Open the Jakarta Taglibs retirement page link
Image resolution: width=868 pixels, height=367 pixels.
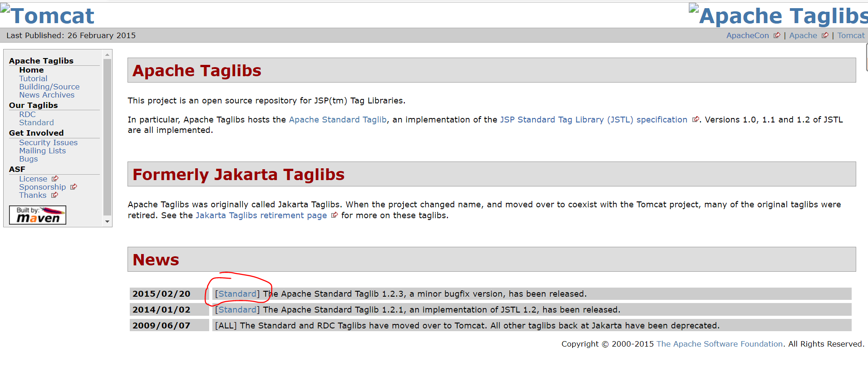click(x=261, y=215)
